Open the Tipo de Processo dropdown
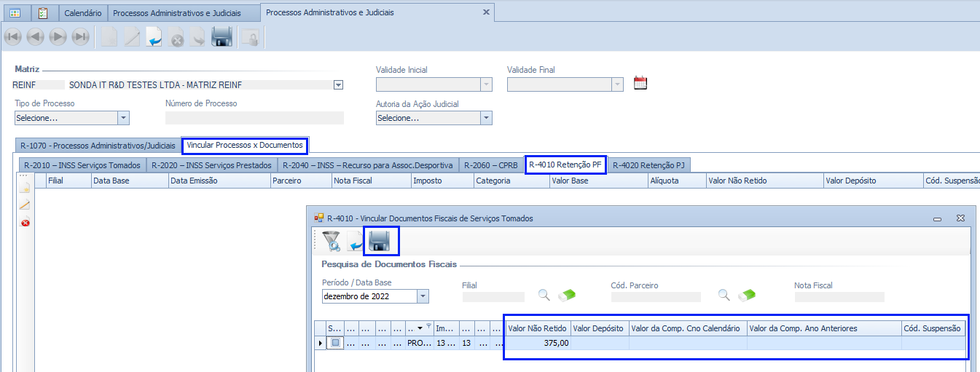980x372 pixels. click(123, 118)
